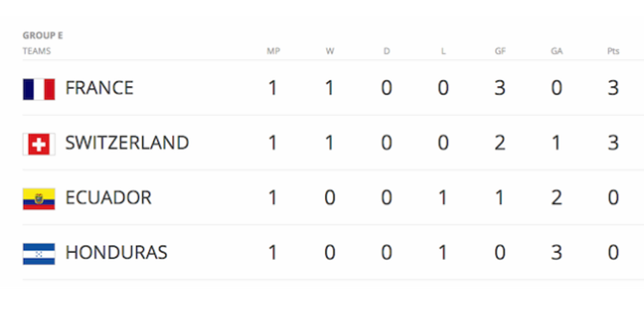This screenshot has width=644, height=310.
Task: Open the HONDURAS team link
Action: point(116,253)
